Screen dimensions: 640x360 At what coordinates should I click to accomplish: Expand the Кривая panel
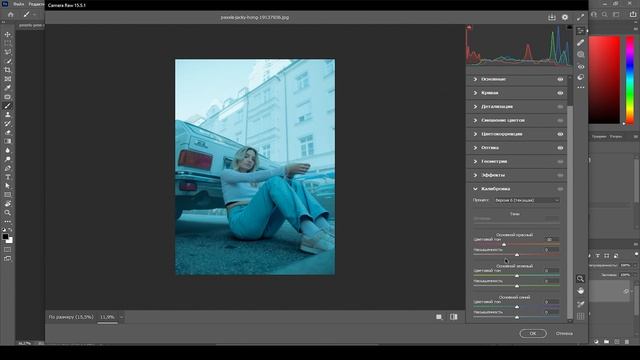point(475,93)
